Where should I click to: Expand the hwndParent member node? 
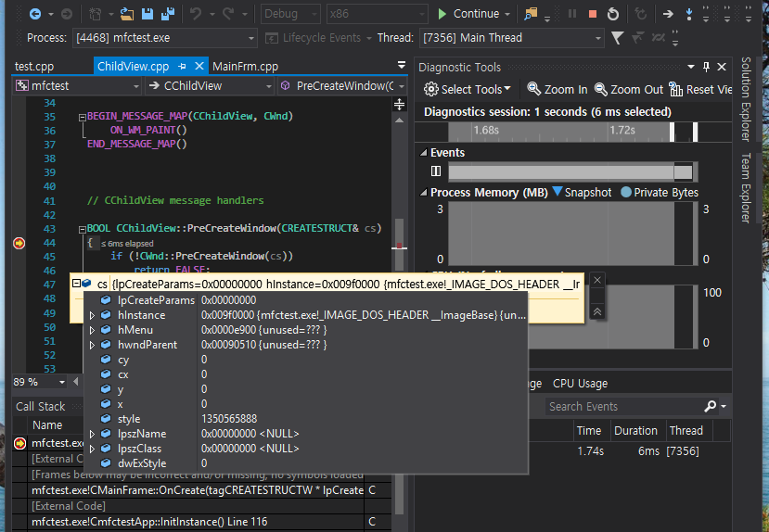[92, 345]
